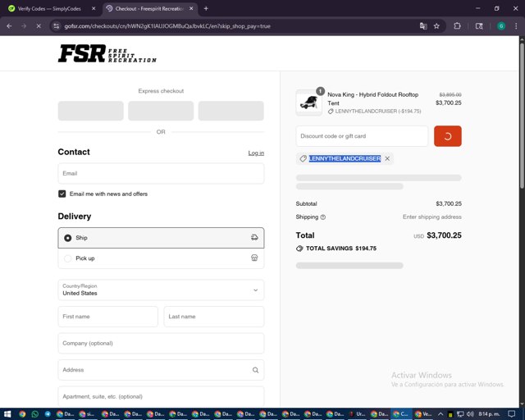525x420 pixels.
Task: Open the translate page icon
Action: [x=423, y=26]
